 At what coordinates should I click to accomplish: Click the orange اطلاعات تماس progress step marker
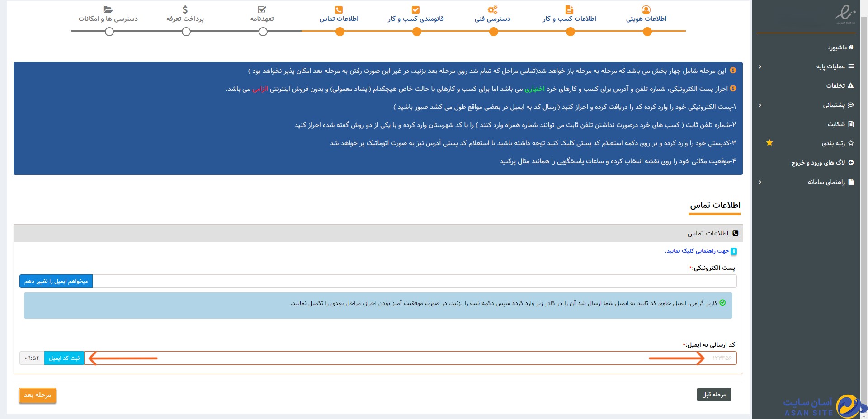(340, 32)
